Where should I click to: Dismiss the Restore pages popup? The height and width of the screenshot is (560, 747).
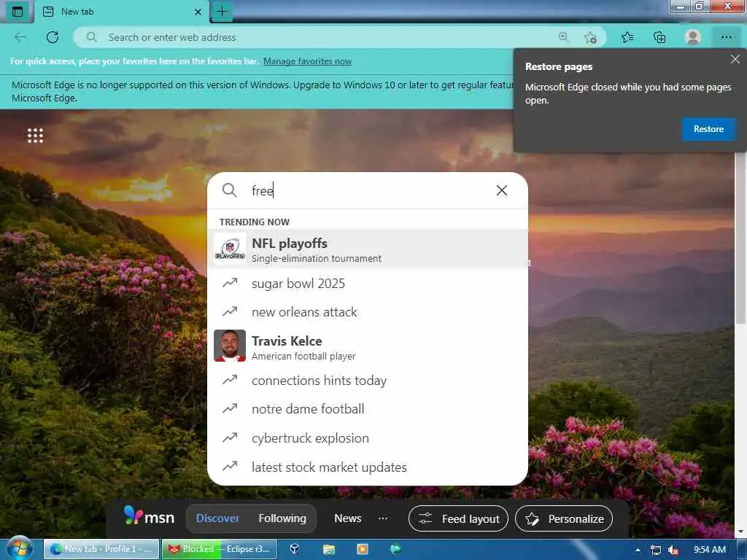coord(735,59)
